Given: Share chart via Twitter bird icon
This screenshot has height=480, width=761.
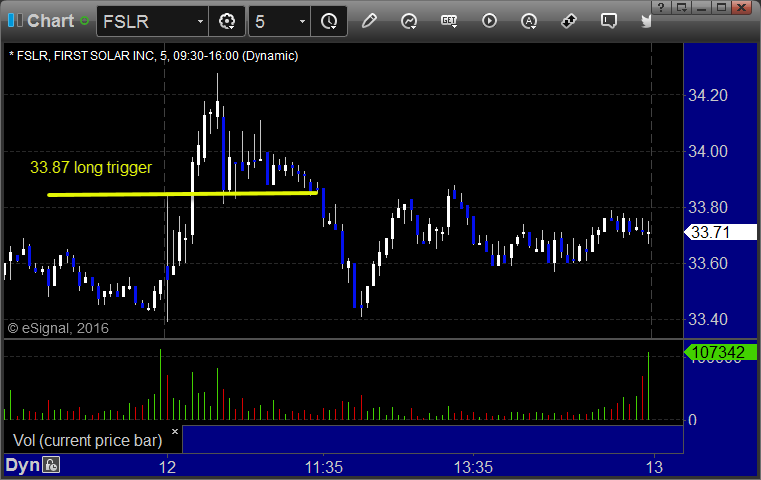Looking at the screenshot, I should [x=646, y=21].
